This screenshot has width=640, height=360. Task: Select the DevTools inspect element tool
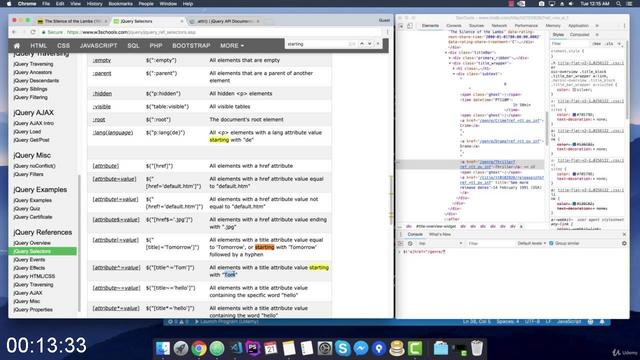point(401,26)
